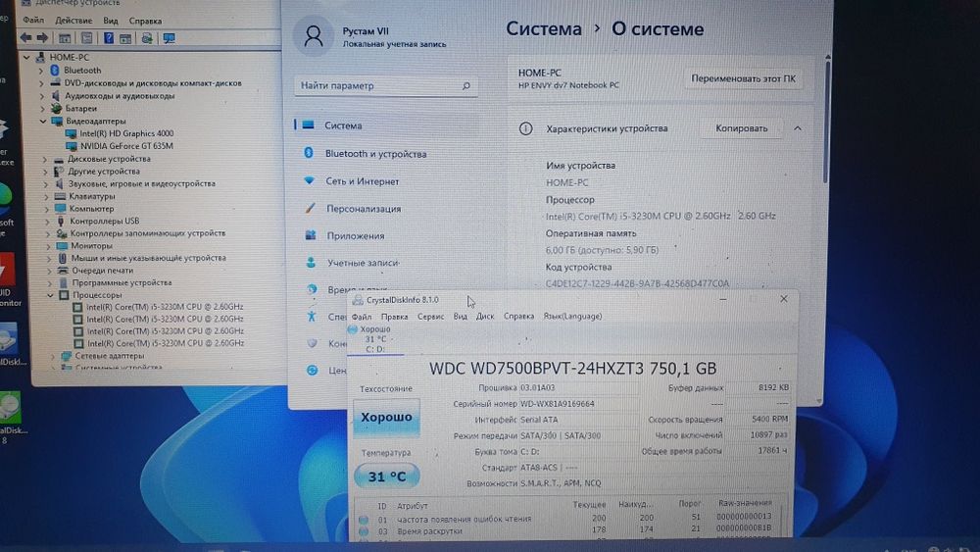
Task: Click the info icon beside Характеристики устройства
Action: (525, 128)
